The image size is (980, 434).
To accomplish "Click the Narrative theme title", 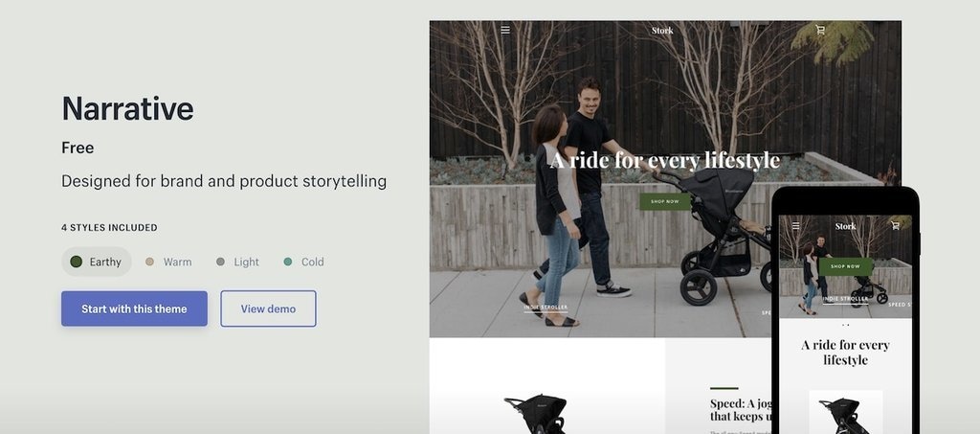I will [x=127, y=108].
